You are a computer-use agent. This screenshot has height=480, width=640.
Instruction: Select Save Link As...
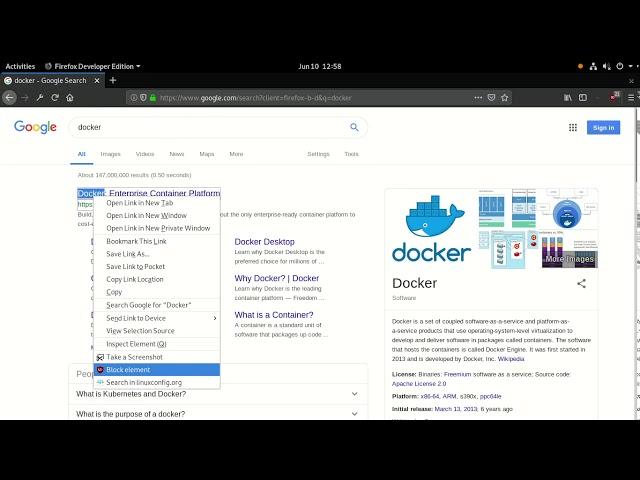[157, 254]
